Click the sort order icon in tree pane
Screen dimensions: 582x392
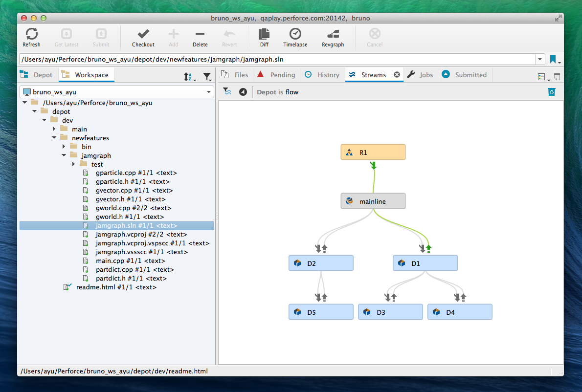[189, 76]
